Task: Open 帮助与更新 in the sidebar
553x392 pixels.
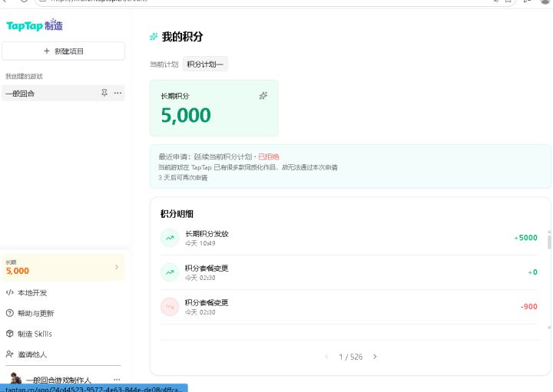Action: [30, 313]
